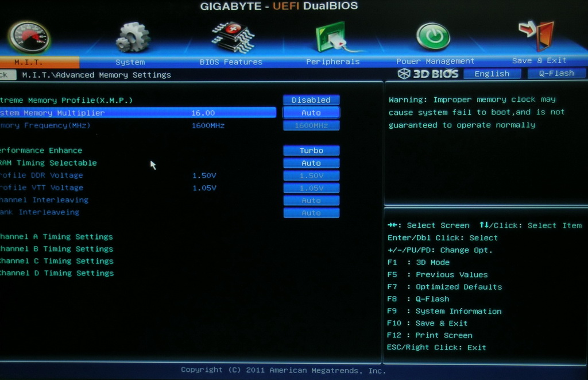
Task: Click the 1600MHz current frequency value text
Action: 208,126
